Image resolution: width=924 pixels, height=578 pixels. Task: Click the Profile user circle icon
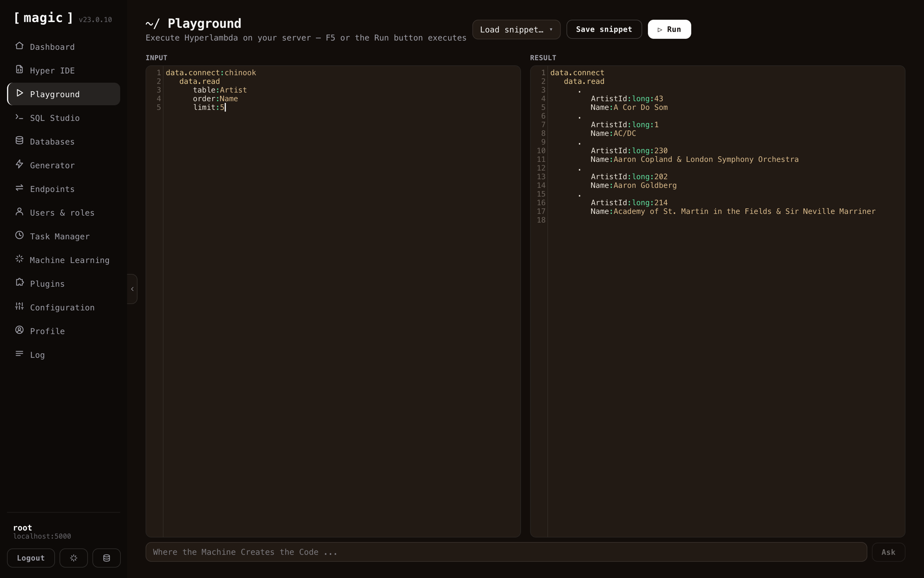pyautogui.click(x=19, y=330)
